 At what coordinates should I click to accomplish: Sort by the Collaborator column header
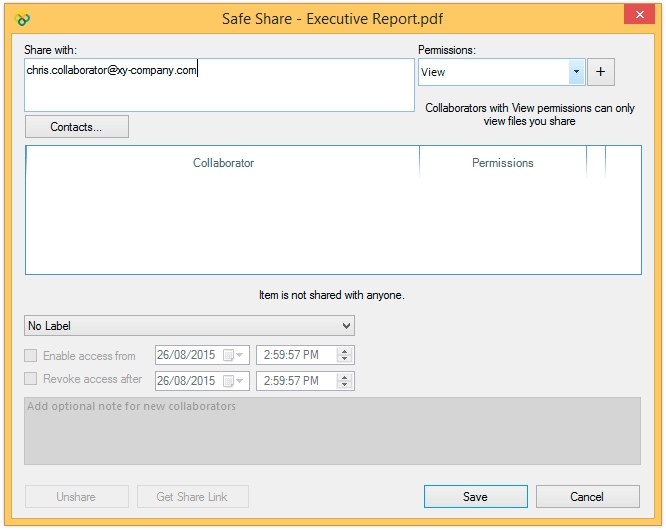(x=223, y=163)
